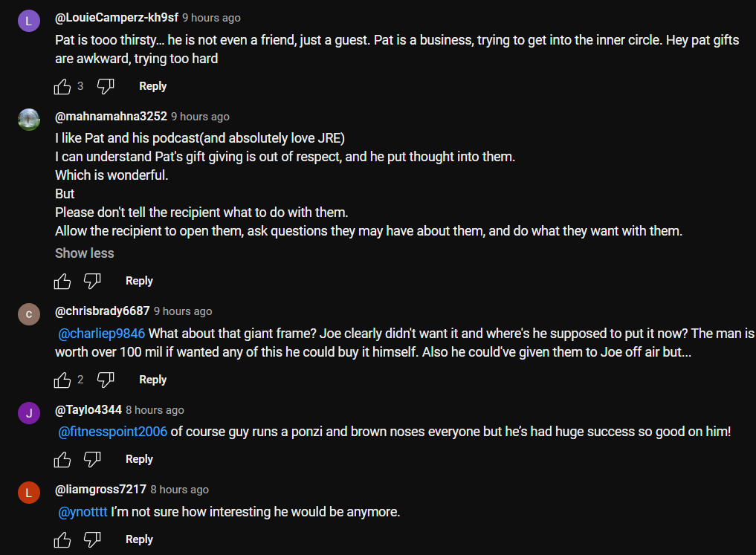The height and width of the screenshot is (555, 756).
Task: Like liamgross7217's reply
Action: [62, 540]
